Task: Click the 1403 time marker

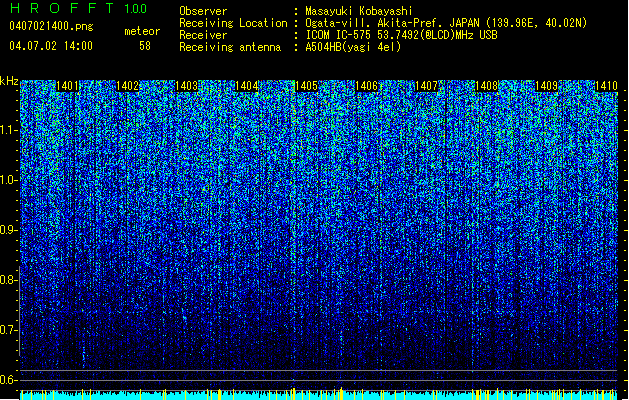Action: (x=187, y=86)
